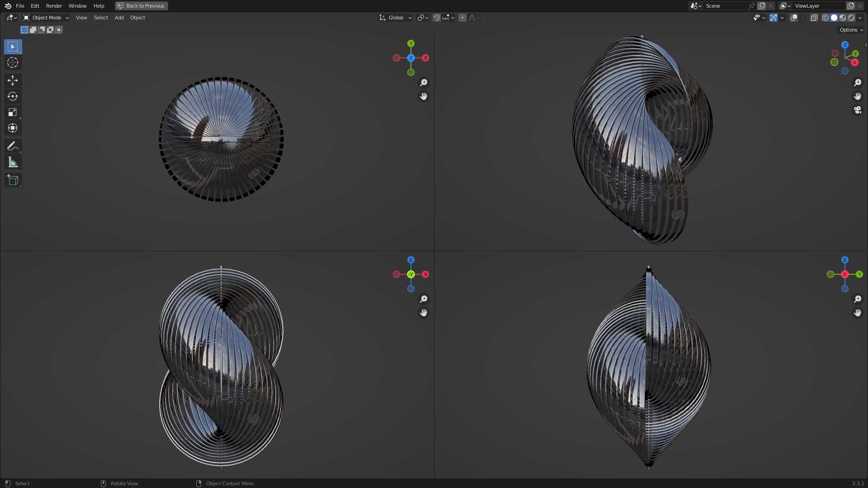868x488 pixels.
Task: Click zoom magnifier in bottom-right viewport
Action: pyautogui.click(x=858, y=299)
